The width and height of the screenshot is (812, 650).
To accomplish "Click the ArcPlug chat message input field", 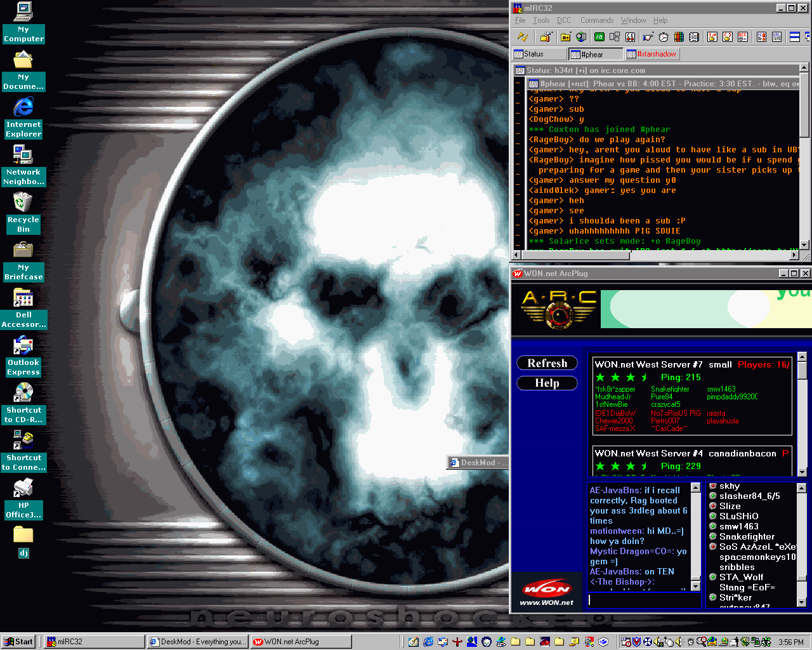I will pyautogui.click(x=644, y=599).
